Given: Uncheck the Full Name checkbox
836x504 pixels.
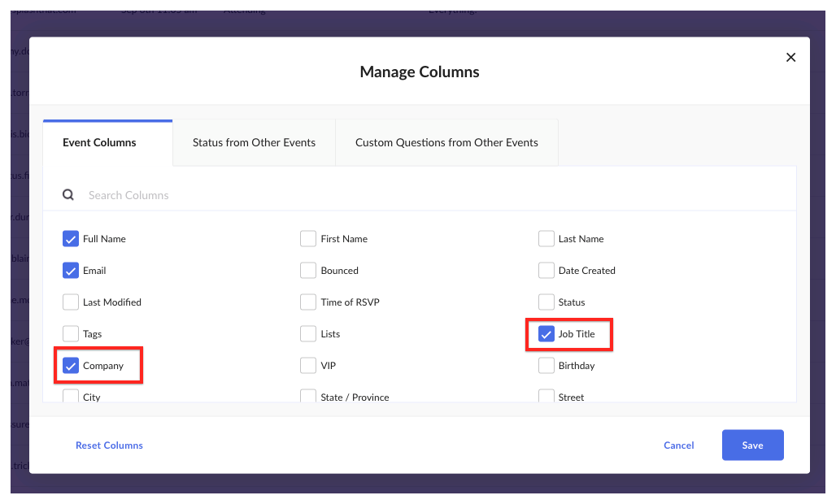Looking at the screenshot, I should pos(71,239).
